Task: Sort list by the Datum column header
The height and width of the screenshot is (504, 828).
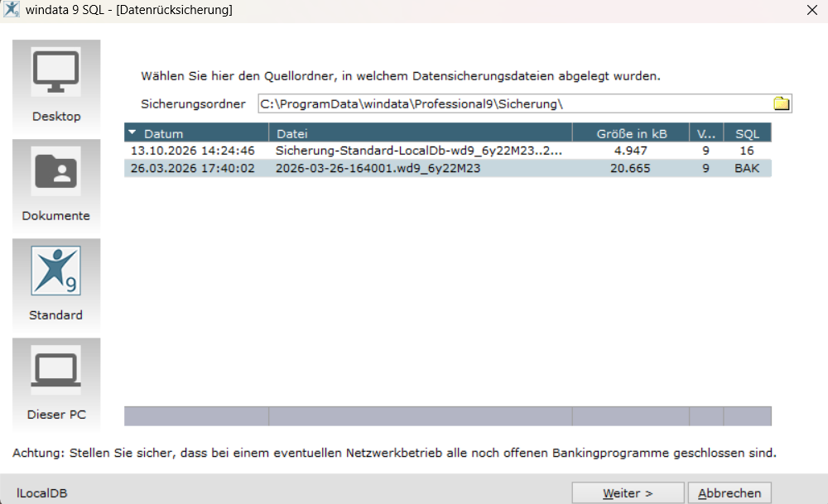Action: (196, 133)
